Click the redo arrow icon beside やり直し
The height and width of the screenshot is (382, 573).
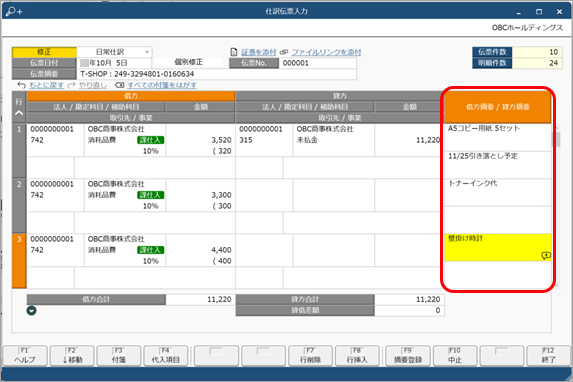(x=71, y=85)
